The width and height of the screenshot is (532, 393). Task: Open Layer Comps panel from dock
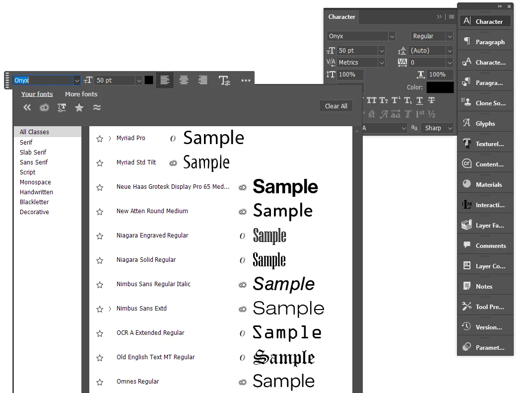(485, 266)
